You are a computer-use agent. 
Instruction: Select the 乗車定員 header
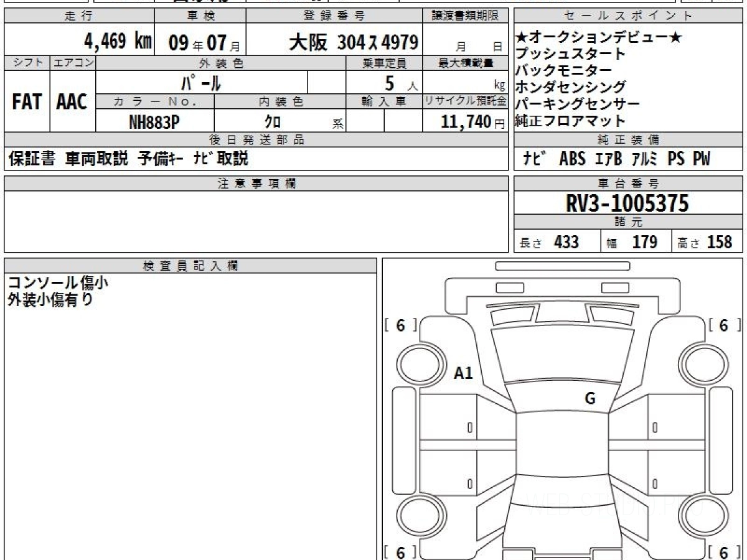click(x=384, y=63)
